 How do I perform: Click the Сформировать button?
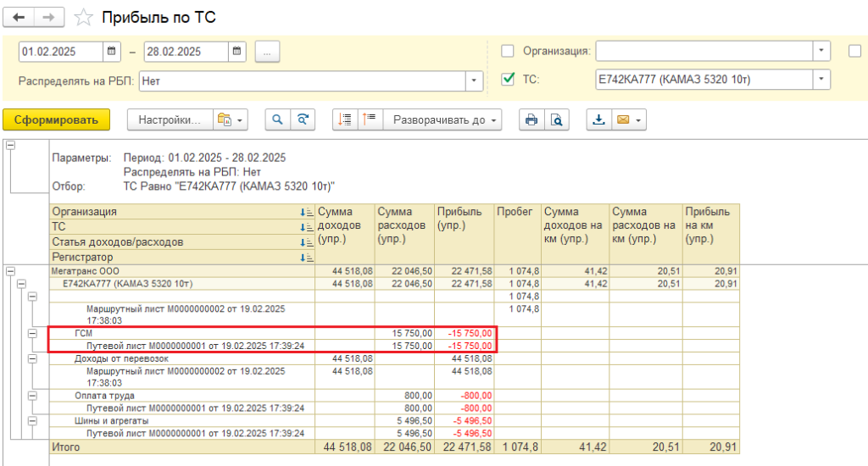(x=56, y=119)
